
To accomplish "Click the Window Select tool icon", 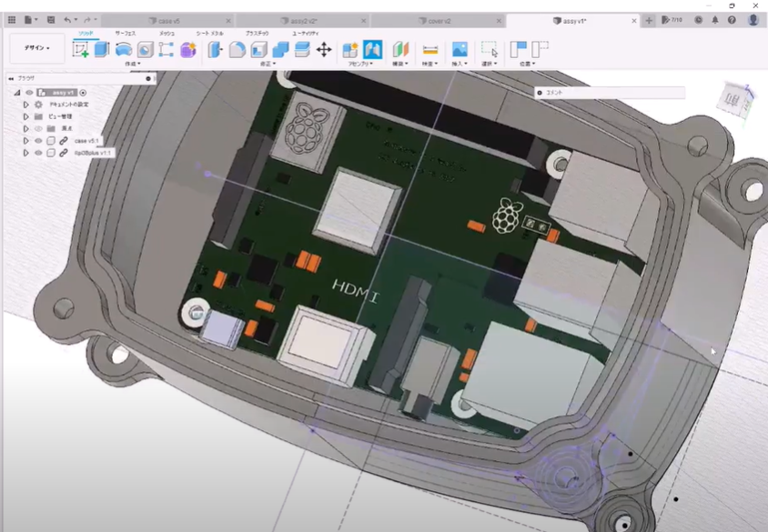I will pos(490,50).
